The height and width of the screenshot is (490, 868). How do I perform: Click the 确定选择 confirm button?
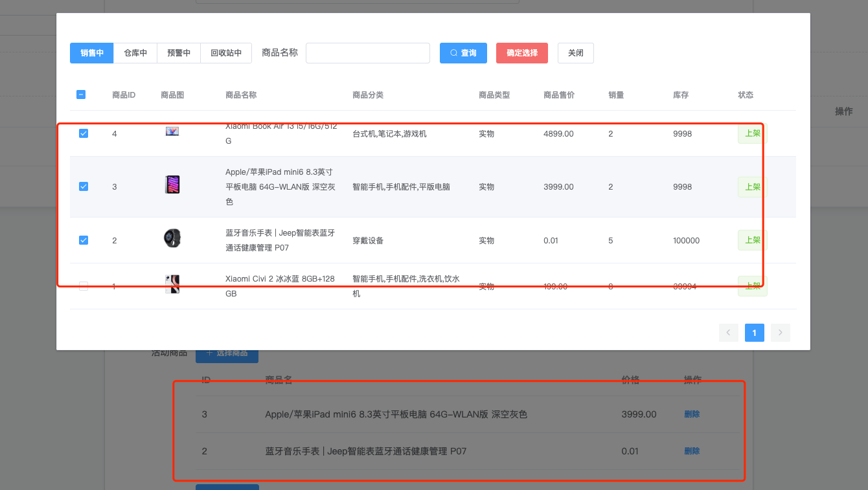522,53
